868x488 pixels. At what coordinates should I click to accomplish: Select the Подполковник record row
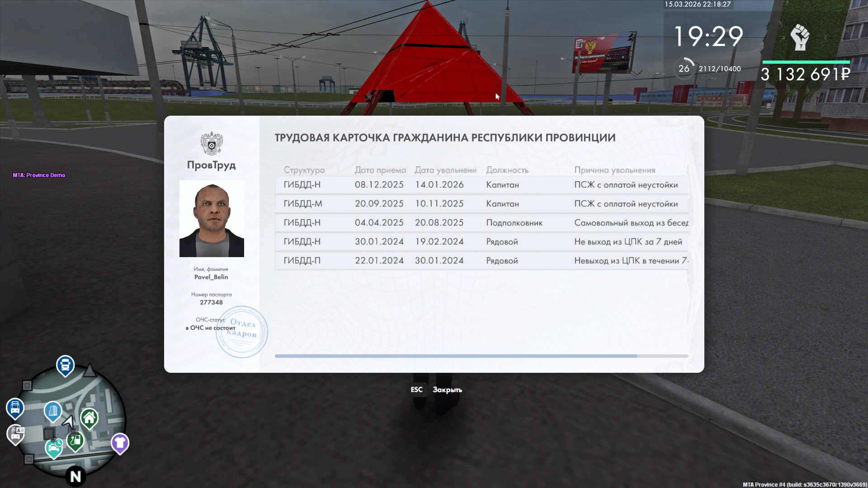(x=481, y=223)
